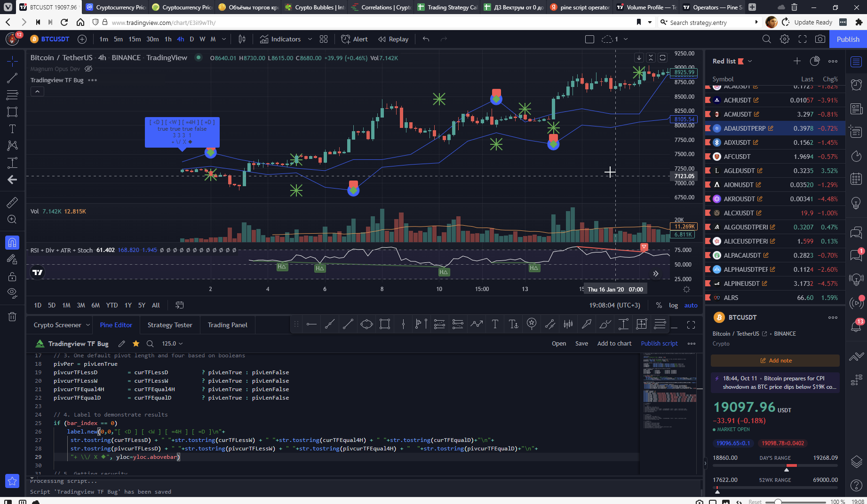This screenshot has width=867, height=504.
Task: Click the Publish script link
Action: point(659,344)
